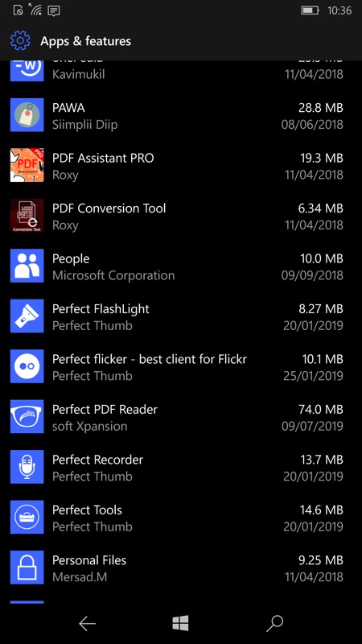Open the PDF Assistant PRO icon
This screenshot has width=362, height=644.
27,165
